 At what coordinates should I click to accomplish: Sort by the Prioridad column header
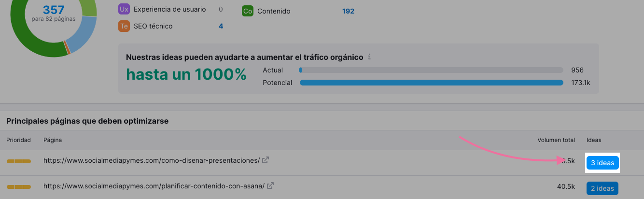coord(18,140)
